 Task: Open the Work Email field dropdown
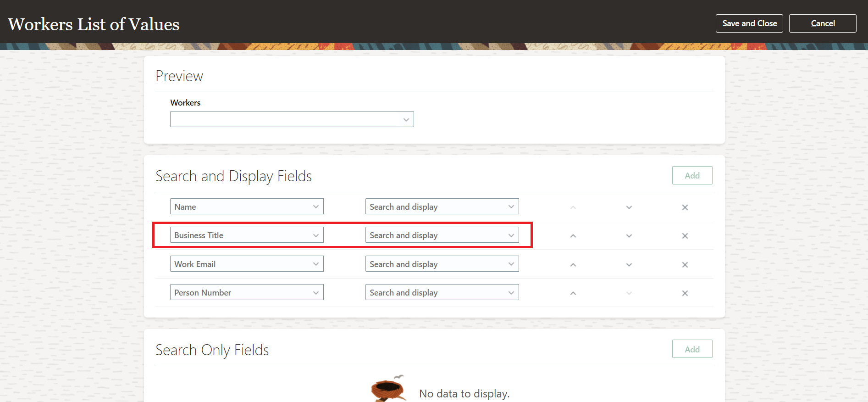coord(247,264)
